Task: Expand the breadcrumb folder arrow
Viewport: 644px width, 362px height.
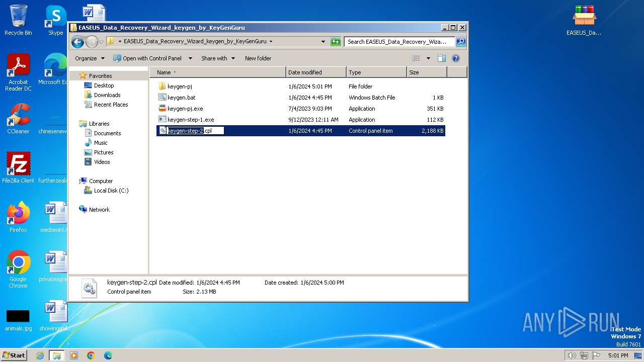Action: pos(271,42)
